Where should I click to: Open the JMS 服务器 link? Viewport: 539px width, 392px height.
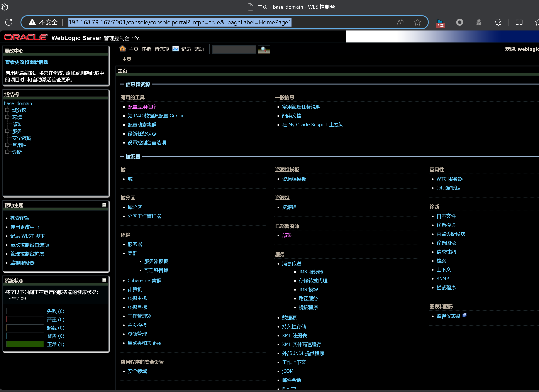[311, 272]
